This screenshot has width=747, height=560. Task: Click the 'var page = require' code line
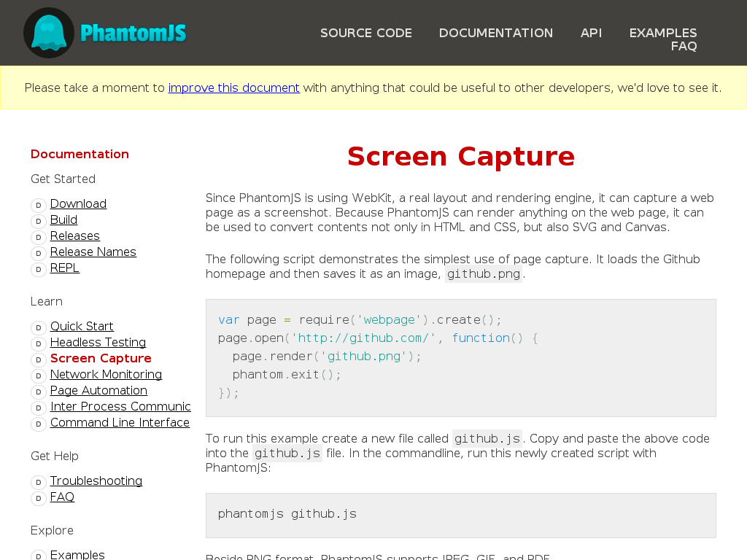360,320
